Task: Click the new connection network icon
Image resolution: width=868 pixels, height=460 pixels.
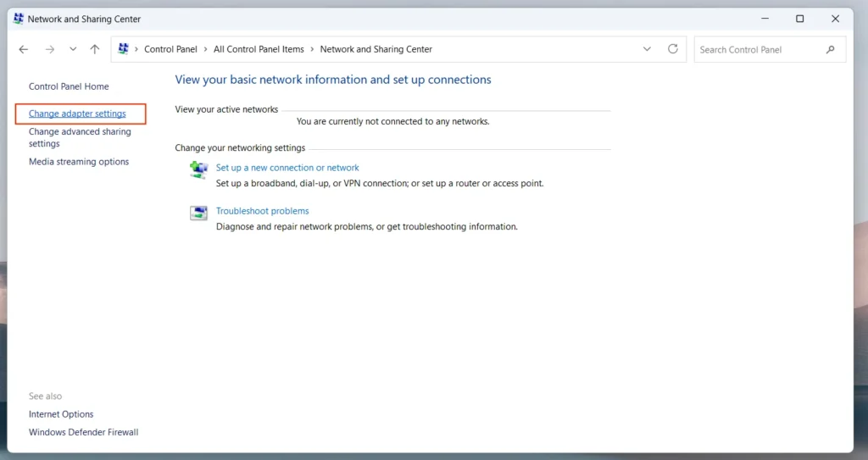Action: 198,169
